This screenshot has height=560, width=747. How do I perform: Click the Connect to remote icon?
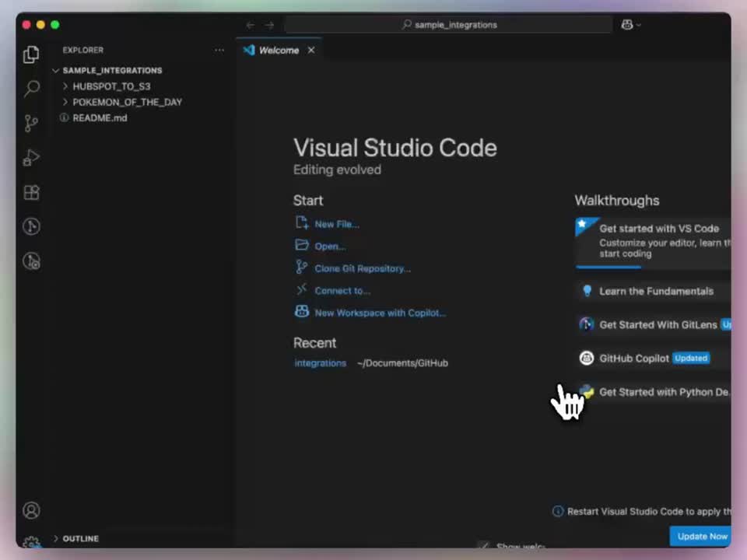(x=302, y=289)
